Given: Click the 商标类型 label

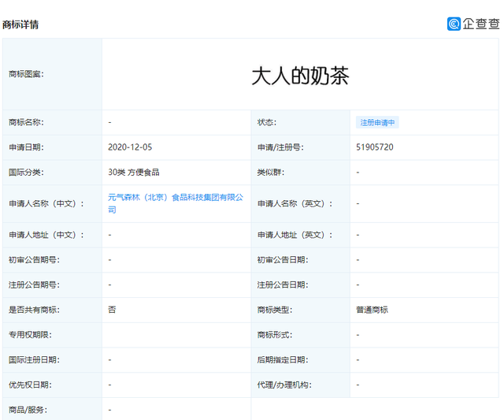Looking at the screenshot, I should (275, 310).
